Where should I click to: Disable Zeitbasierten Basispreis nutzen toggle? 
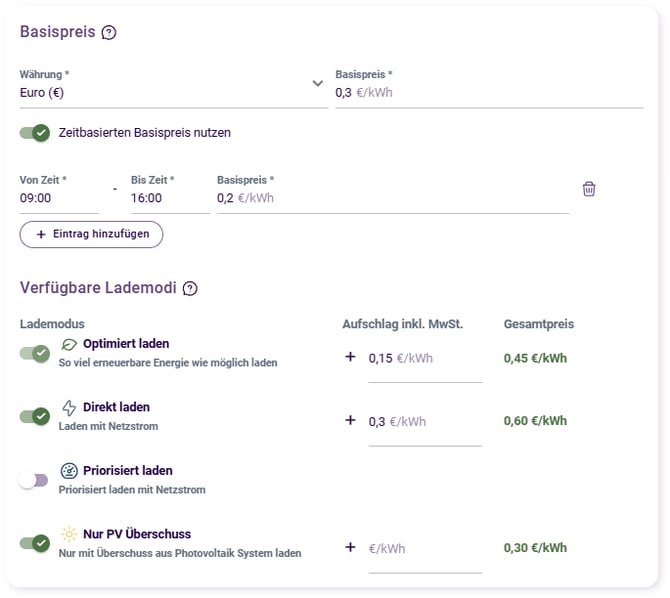click(x=35, y=133)
